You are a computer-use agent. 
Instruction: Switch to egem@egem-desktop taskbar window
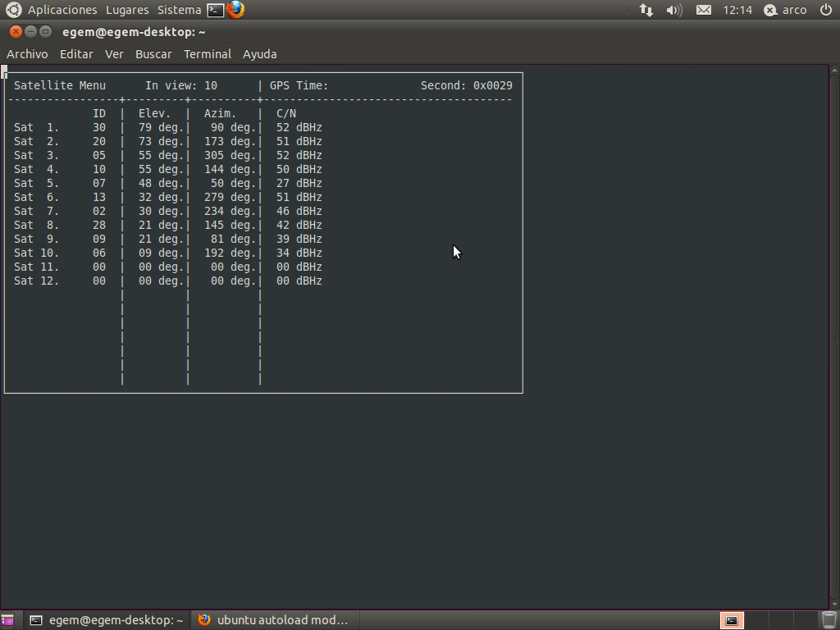point(107,620)
